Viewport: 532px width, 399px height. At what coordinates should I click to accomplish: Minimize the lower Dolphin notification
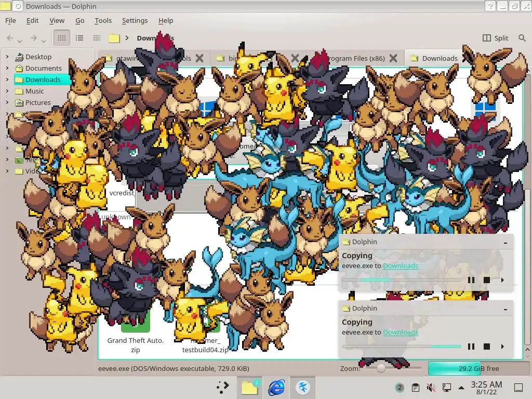[x=506, y=309]
